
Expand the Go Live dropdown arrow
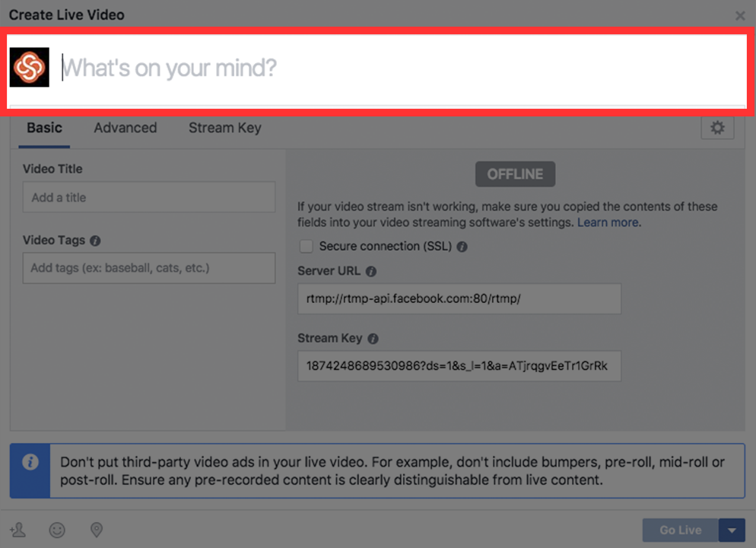coord(732,530)
